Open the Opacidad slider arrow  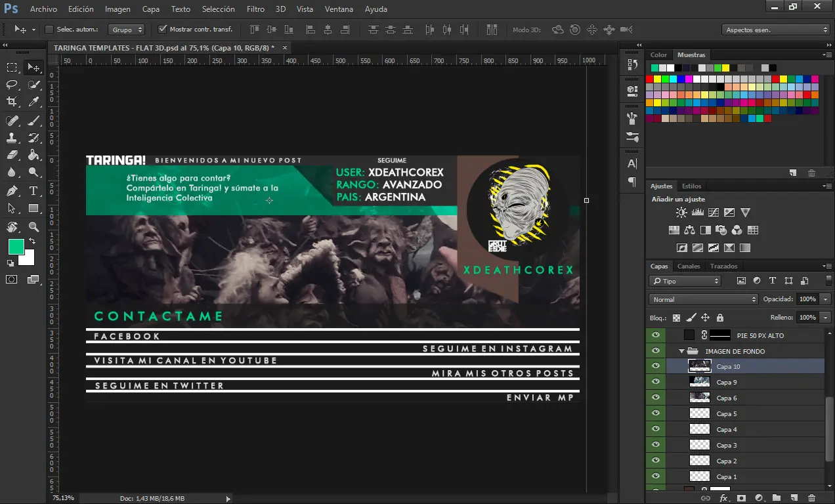tap(825, 299)
